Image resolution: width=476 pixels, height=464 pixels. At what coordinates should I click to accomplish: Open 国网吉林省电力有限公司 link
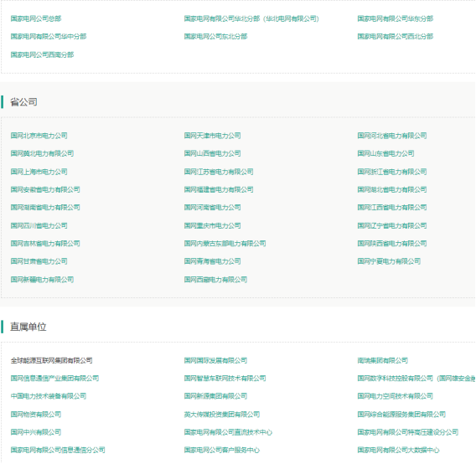coord(45,244)
